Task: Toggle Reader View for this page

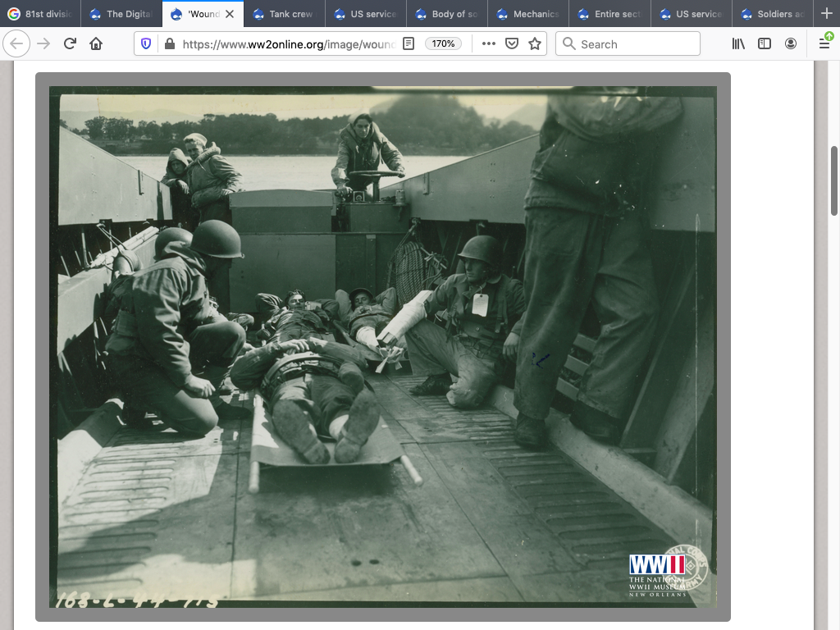Action: [409, 43]
